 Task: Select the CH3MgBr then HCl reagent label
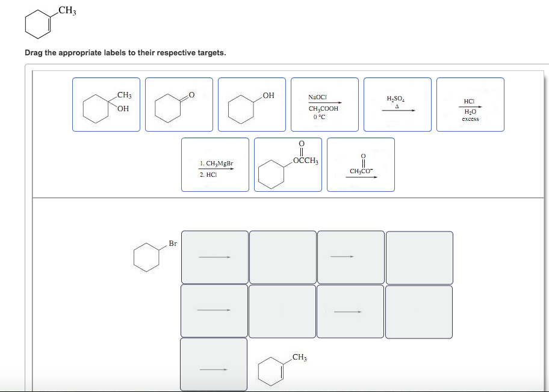click(x=214, y=164)
